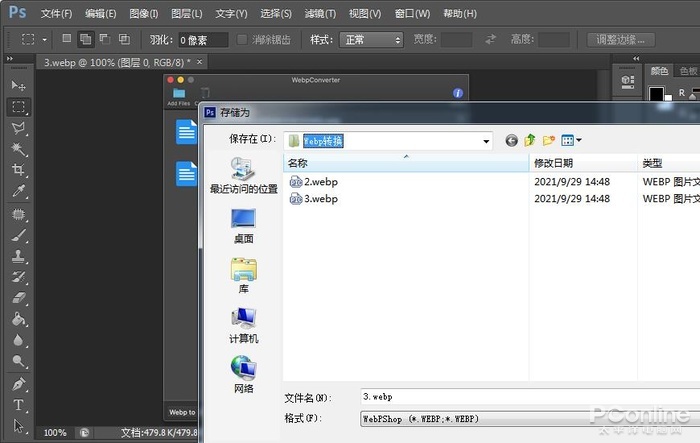Viewport: 700px width, 443px height.
Task: Choose the Eyedropper tool
Action: click(x=18, y=191)
